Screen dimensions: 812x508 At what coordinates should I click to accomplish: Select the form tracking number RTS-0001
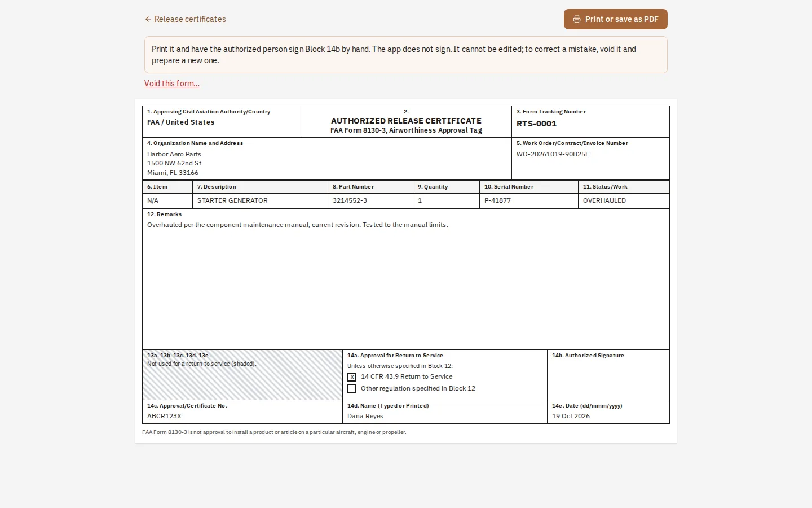536,124
